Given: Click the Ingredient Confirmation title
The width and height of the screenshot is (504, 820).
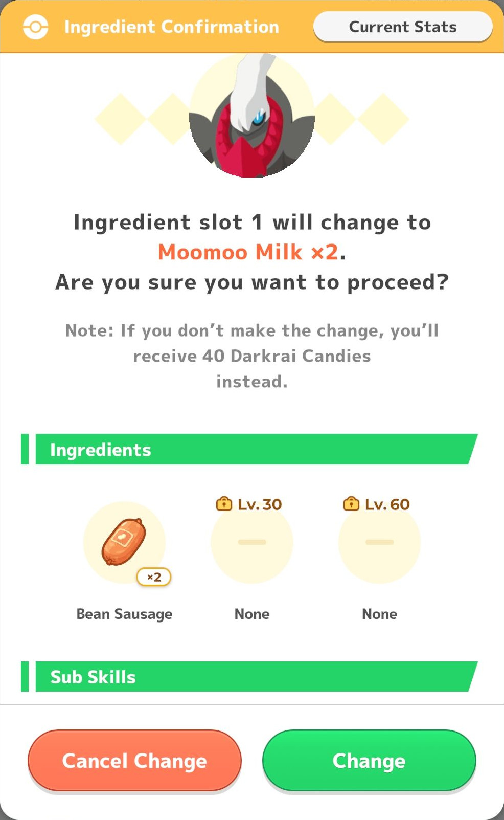Looking at the screenshot, I should (172, 27).
